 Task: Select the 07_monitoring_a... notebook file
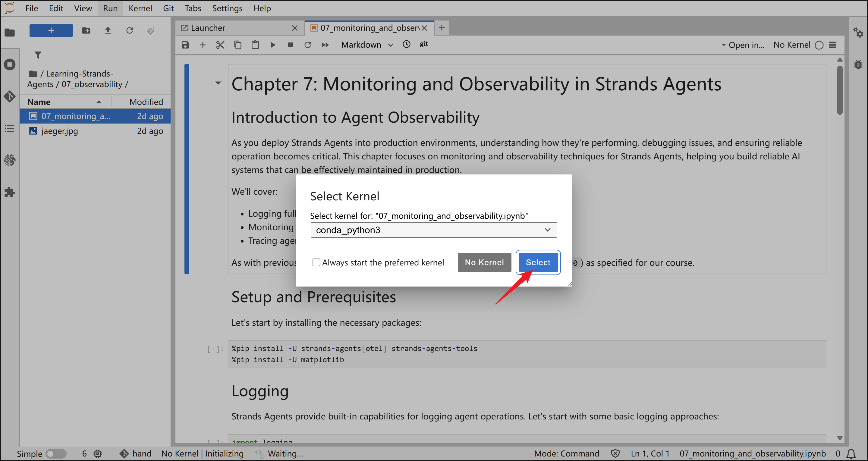tap(95, 116)
